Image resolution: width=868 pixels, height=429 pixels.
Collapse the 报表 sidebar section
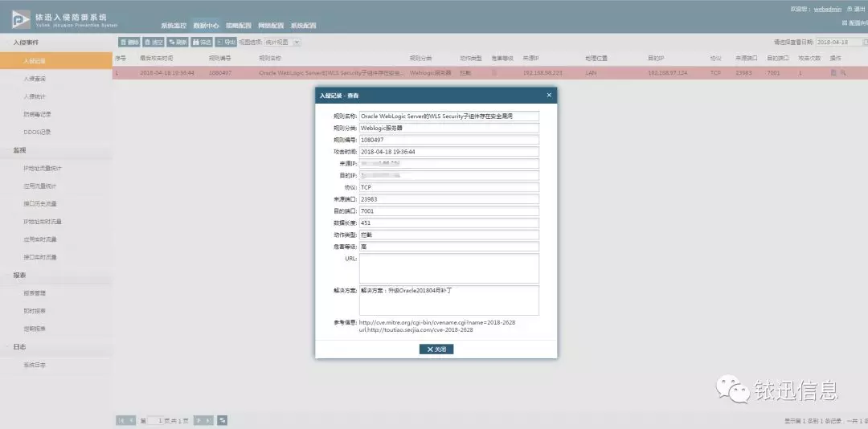coord(56,275)
